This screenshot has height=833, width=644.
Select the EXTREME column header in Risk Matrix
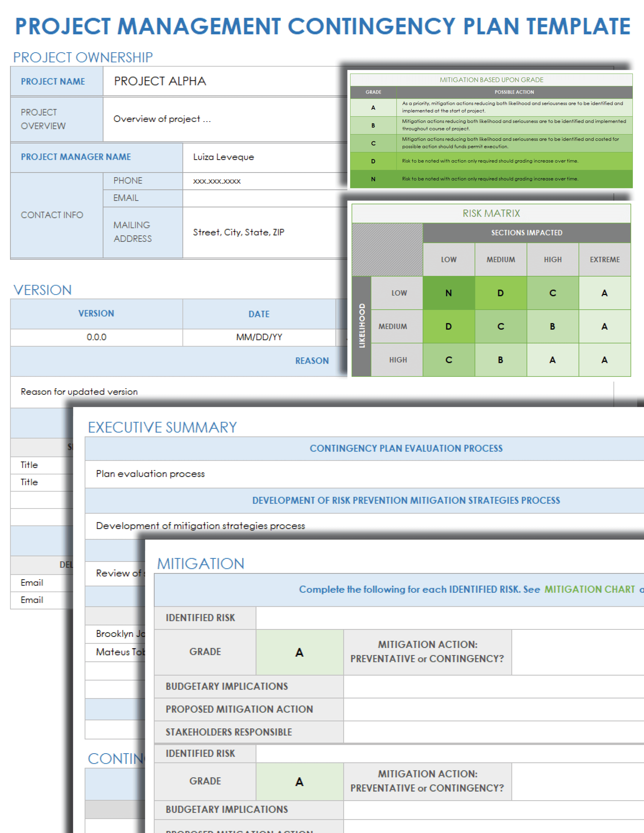(x=605, y=259)
